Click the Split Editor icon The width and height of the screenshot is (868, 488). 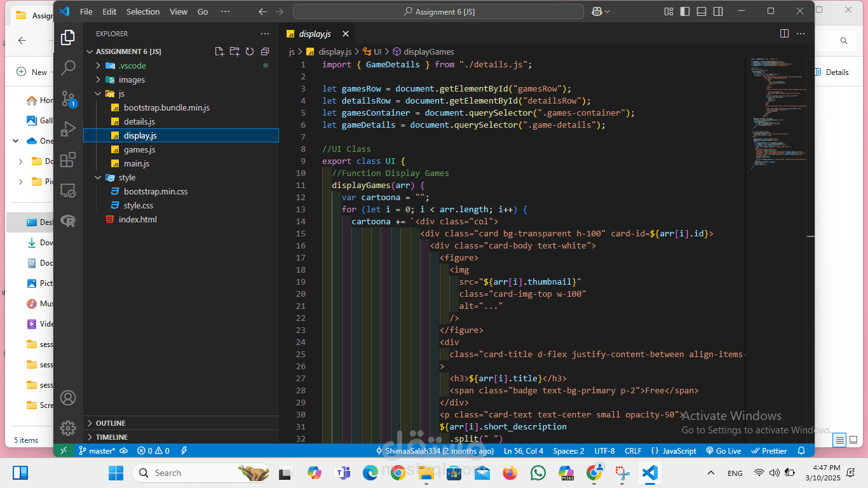click(784, 34)
